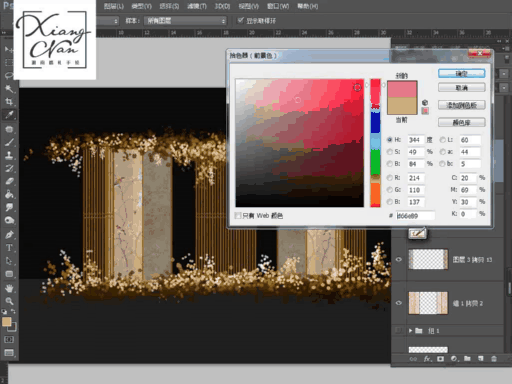Screen dimensions: 512x384
Task: Select the G green radio button
Action: pos(389,190)
